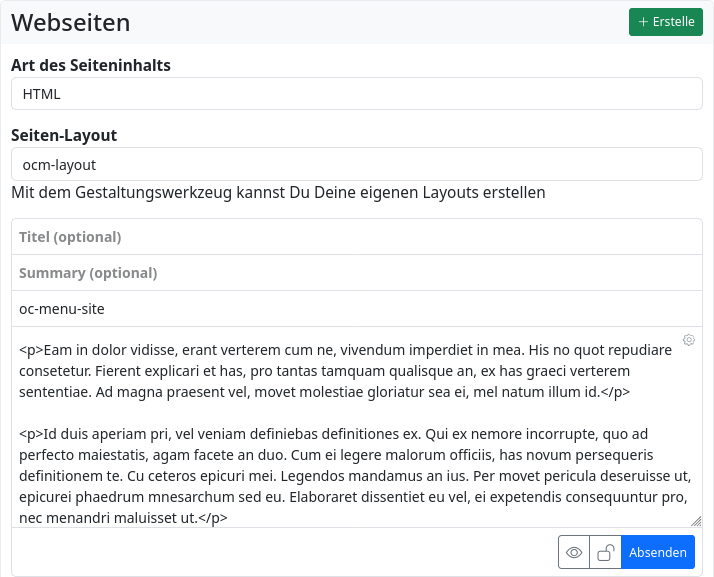The height and width of the screenshot is (577, 714).
Task: Click the eye preview icon
Action: [574, 552]
